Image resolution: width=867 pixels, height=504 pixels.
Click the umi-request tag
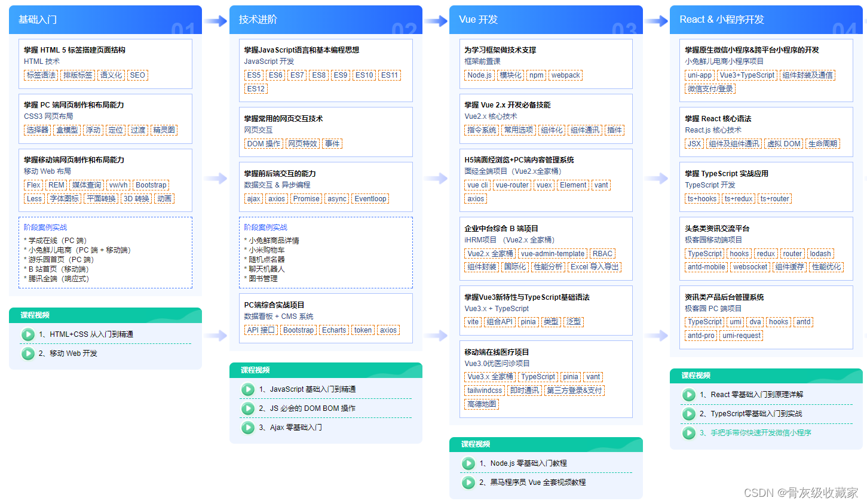coord(742,336)
